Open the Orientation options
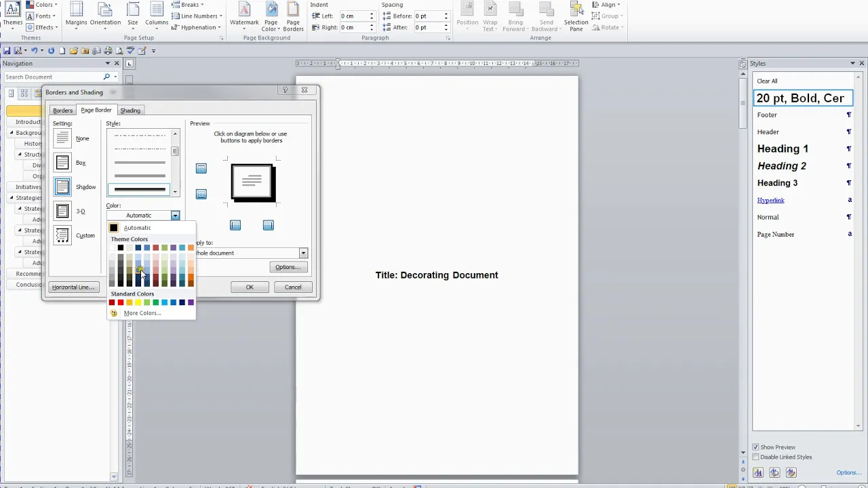Image resolution: width=868 pixels, height=488 pixels. tap(105, 16)
